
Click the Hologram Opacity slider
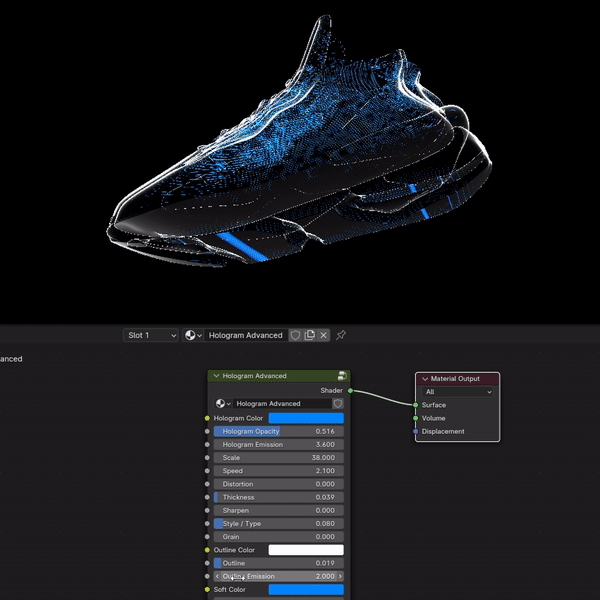point(277,431)
